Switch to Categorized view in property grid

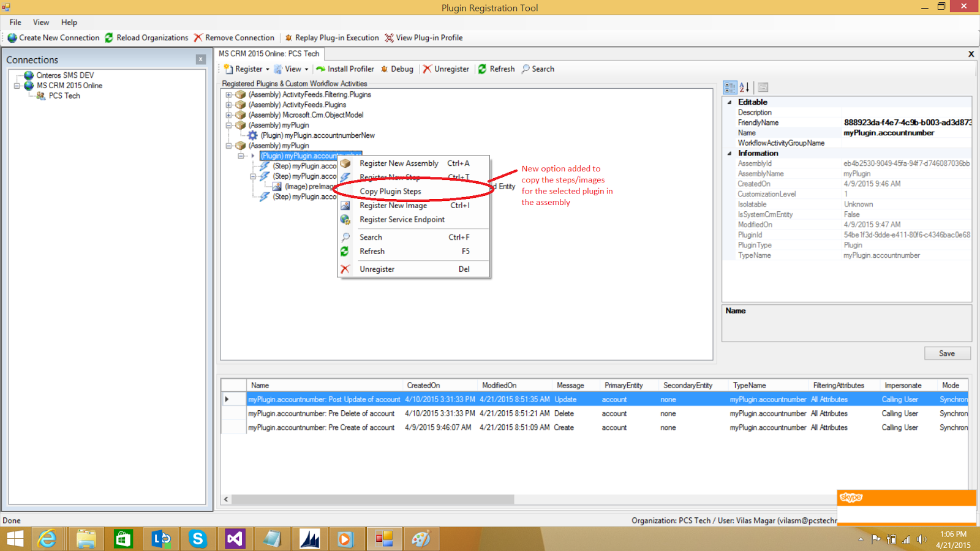(730, 86)
